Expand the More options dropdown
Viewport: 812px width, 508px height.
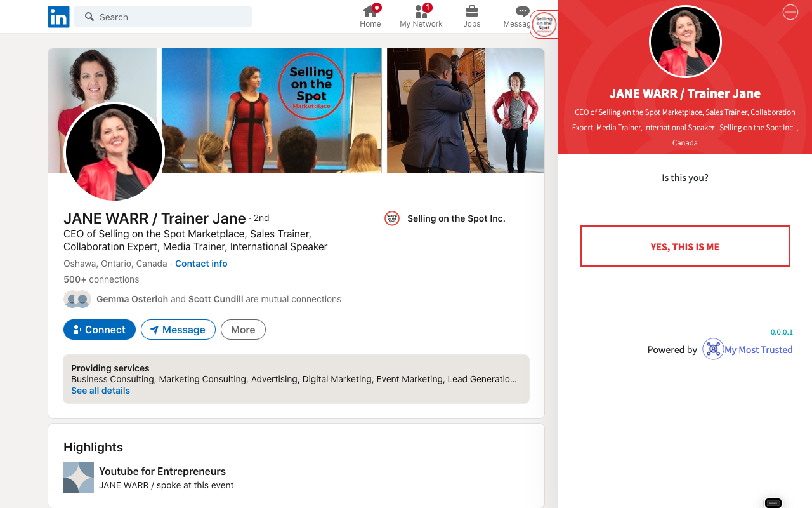[243, 330]
